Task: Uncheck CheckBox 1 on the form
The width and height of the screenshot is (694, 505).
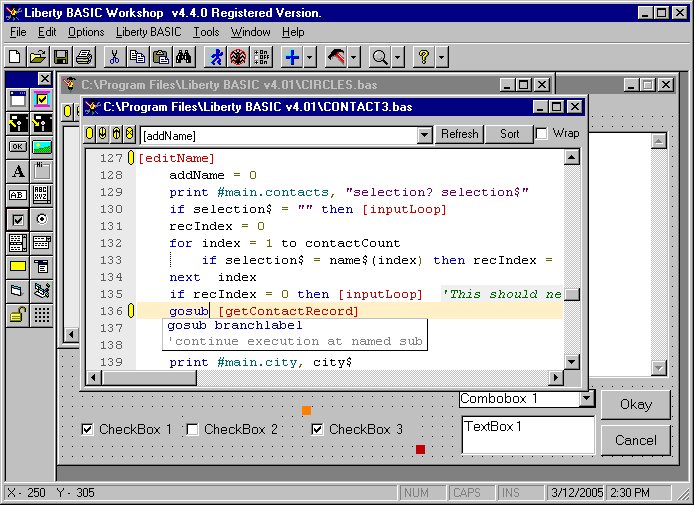Action: (87, 429)
